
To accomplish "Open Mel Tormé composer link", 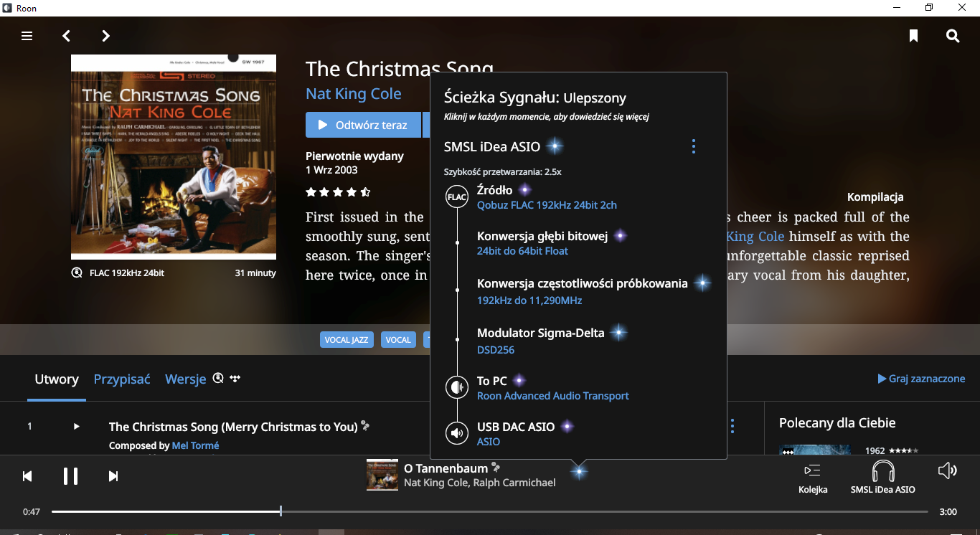I will [x=195, y=445].
